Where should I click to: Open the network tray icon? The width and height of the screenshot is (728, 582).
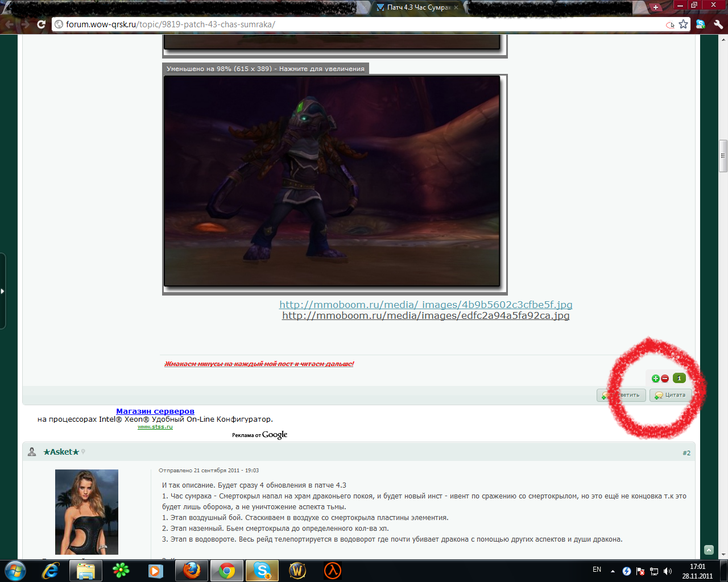coord(654,571)
